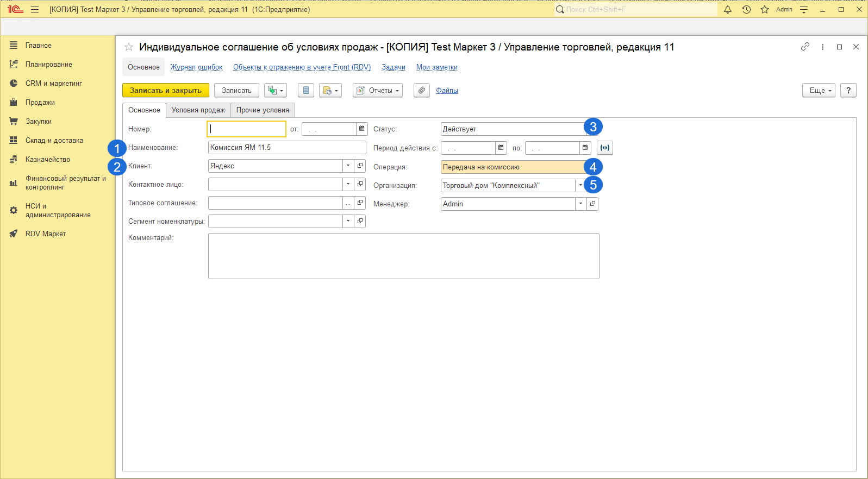Switch to the Прочие условия tab
This screenshot has height=479, width=868.
coord(263,110)
